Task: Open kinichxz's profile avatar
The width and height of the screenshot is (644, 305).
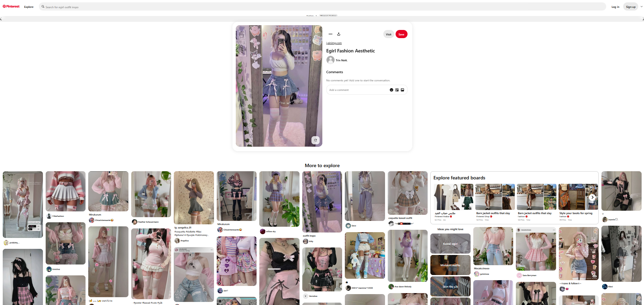Action: pyautogui.click(x=49, y=269)
